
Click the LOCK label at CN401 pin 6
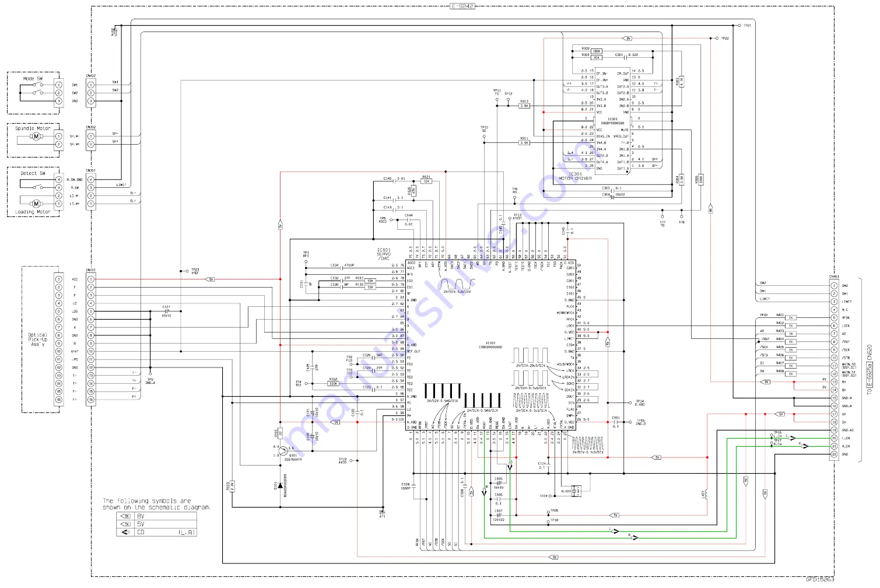[x=846, y=326]
